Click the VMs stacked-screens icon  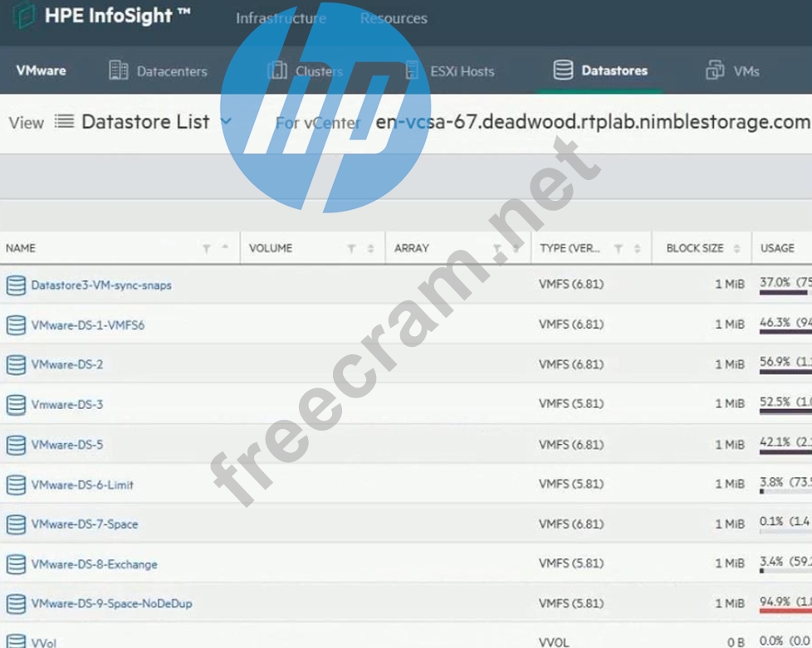pos(715,70)
